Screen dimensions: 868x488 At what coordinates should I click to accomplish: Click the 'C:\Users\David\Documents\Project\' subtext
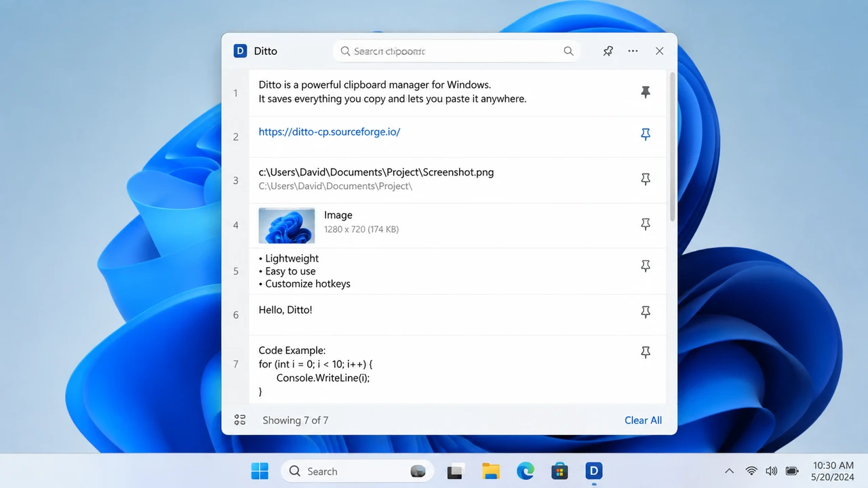click(336, 186)
